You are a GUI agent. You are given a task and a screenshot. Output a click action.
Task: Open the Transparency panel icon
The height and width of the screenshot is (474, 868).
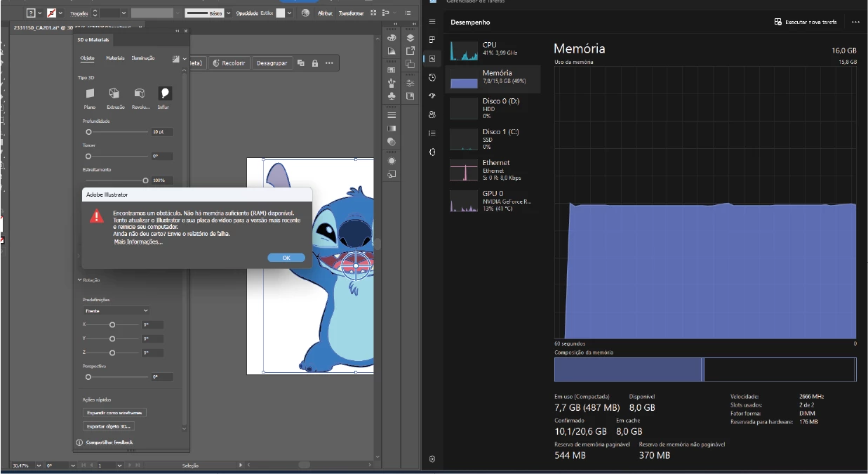(392, 141)
